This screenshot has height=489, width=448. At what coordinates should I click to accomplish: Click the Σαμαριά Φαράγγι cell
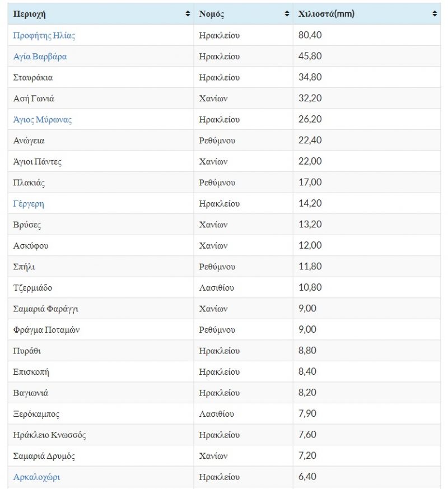pos(49,309)
